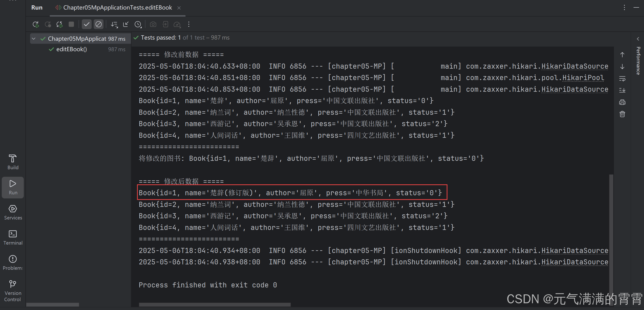The width and height of the screenshot is (644, 310).
Task: Click the Stop process square icon
Action: (x=71, y=24)
